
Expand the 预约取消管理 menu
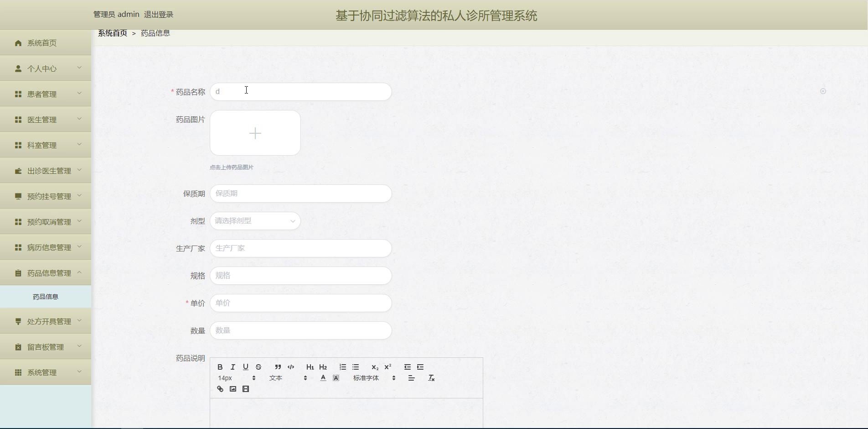(x=46, y=222)
